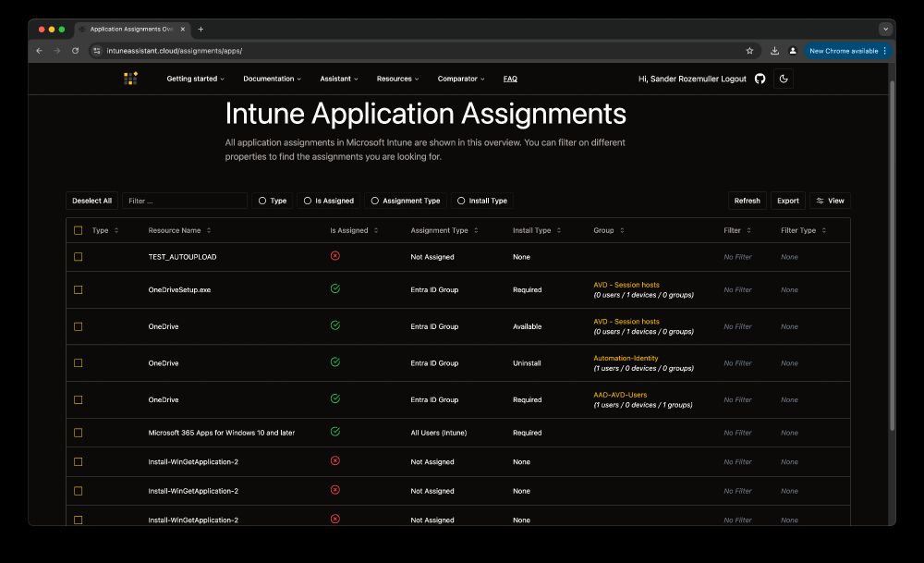Sort by the Assignment Type column header

click(444, 230)
